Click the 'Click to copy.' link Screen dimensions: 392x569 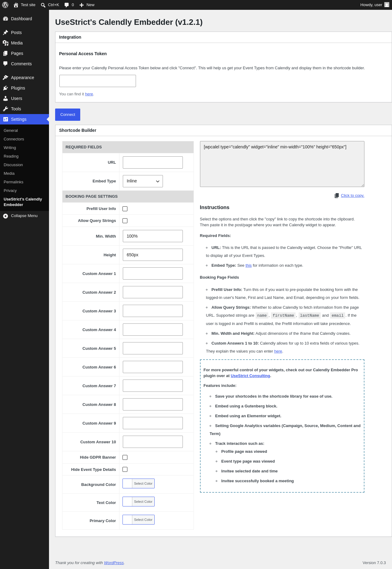pos(352,196)
